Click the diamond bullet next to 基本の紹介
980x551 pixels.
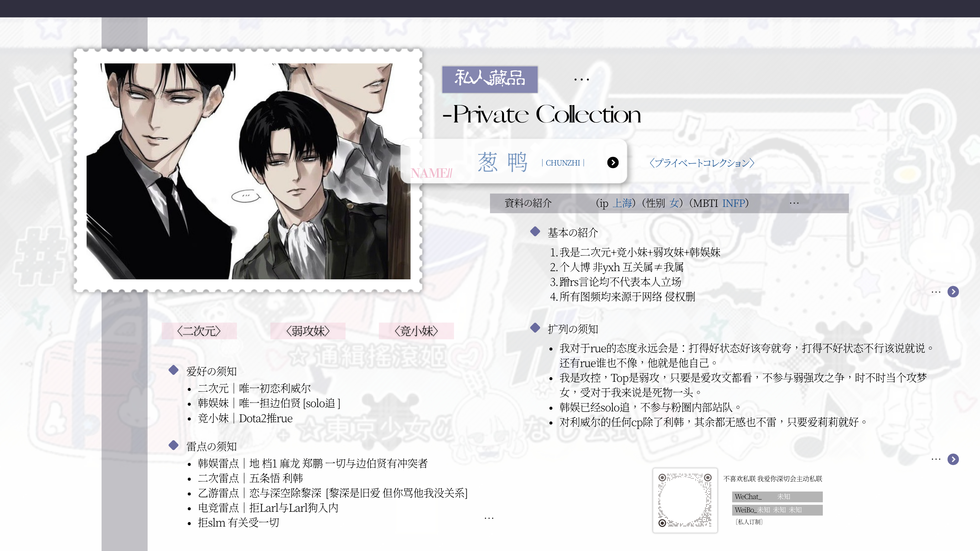(535, 231)
